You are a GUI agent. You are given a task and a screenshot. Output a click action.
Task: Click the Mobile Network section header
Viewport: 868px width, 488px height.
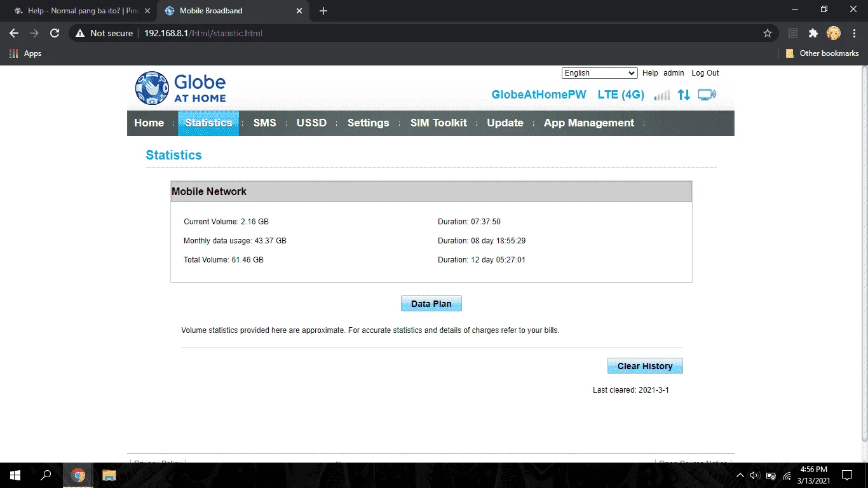(x=431, y=191)
